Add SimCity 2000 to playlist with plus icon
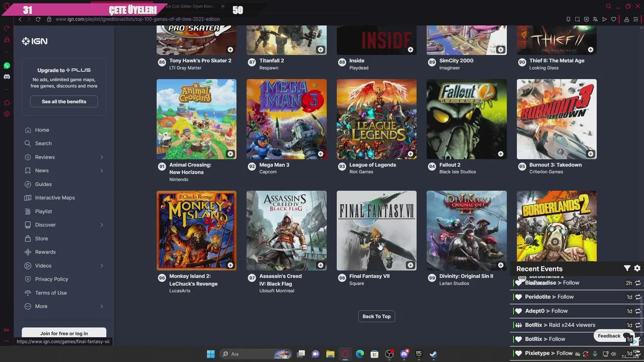Screen dimensions: 644x362 click(x=501, y=50)
